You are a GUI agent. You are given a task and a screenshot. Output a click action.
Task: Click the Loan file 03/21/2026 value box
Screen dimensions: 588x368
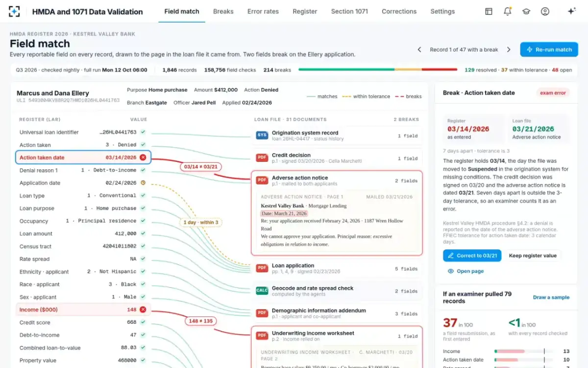point(539,129)
